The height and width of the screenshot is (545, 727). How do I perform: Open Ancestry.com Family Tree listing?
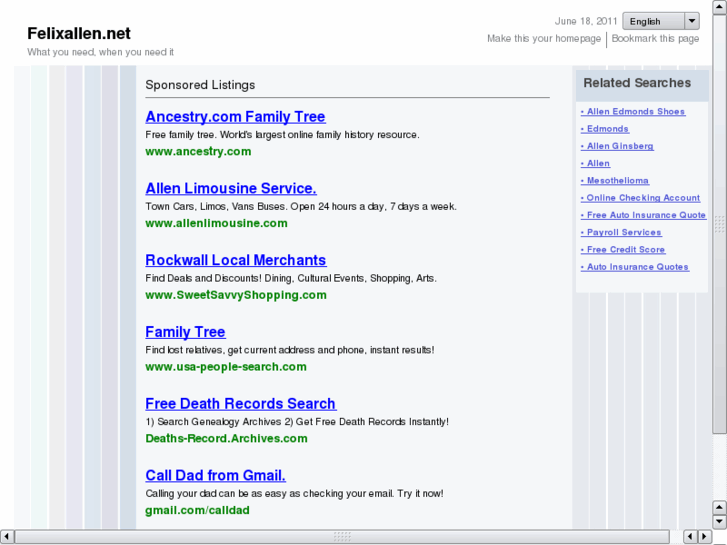tap(236, 117)
